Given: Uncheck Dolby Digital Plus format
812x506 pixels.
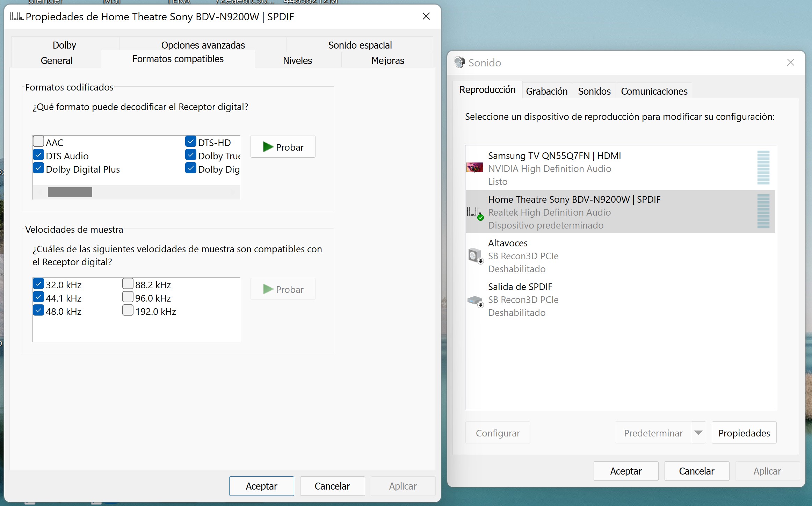Looking at the screenshot, I should coord(38,168).
